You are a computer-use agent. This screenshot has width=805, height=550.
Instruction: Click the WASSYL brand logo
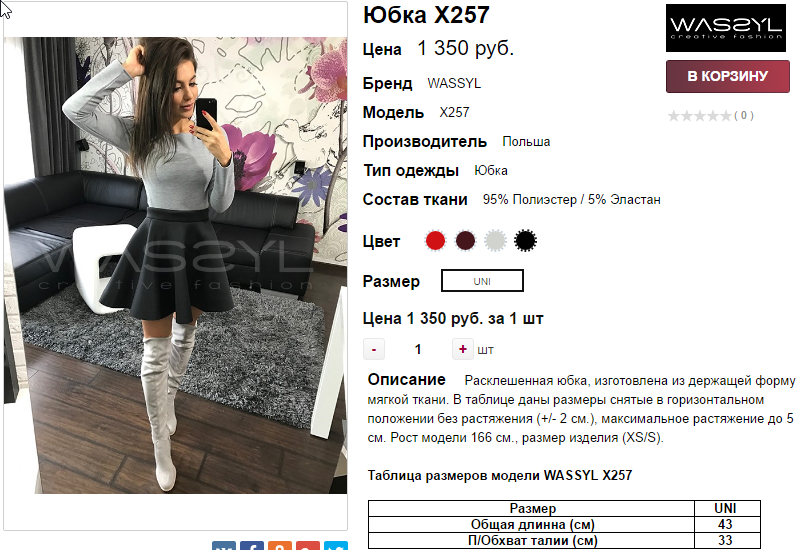coord(725,28)
